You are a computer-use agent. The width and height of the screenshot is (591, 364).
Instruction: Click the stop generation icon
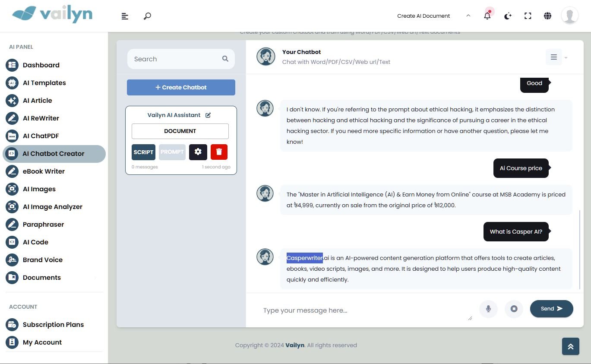point(514,309)
